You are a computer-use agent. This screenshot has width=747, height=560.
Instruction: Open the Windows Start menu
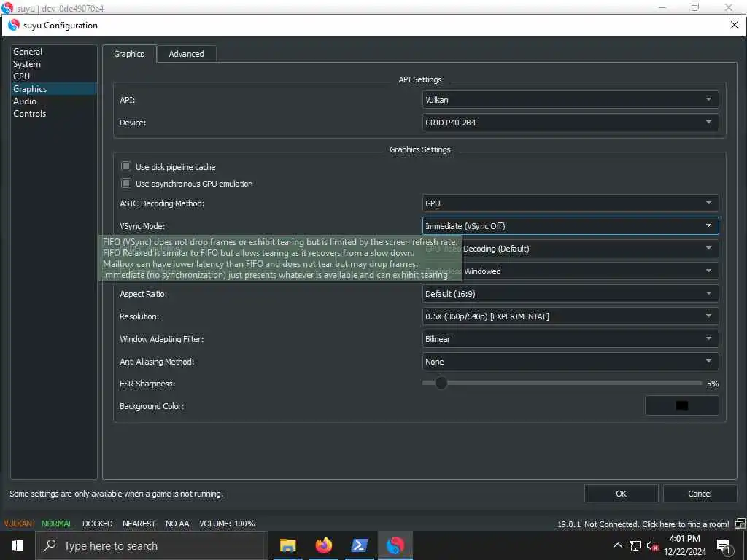pyautogui.click(x=18, y=545)
